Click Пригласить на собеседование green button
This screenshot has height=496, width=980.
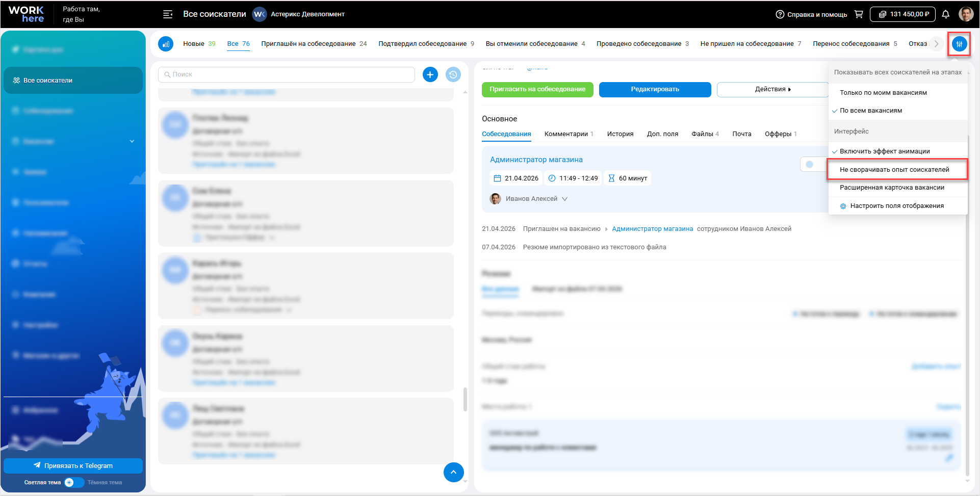tap(537, 89)
